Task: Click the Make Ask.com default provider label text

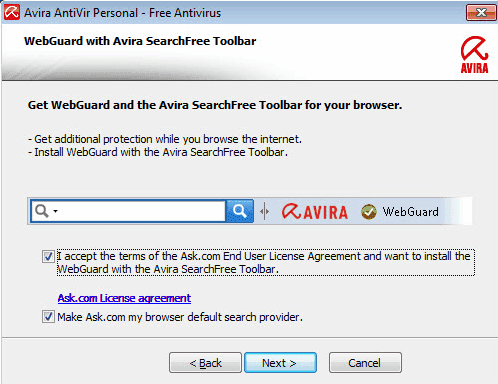Action: (x=180, y=317)
